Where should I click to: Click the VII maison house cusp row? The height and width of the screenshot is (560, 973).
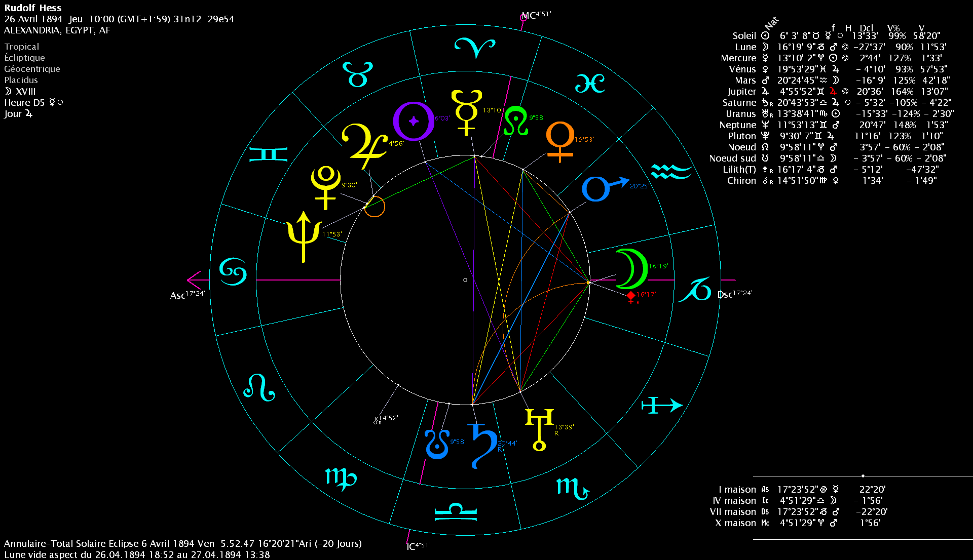[799, 511]
